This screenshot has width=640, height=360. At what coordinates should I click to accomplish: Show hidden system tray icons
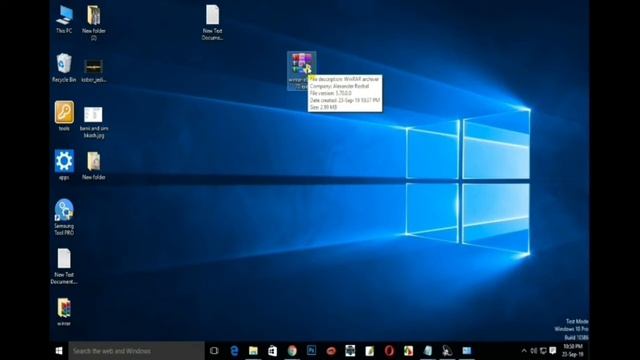524,351
